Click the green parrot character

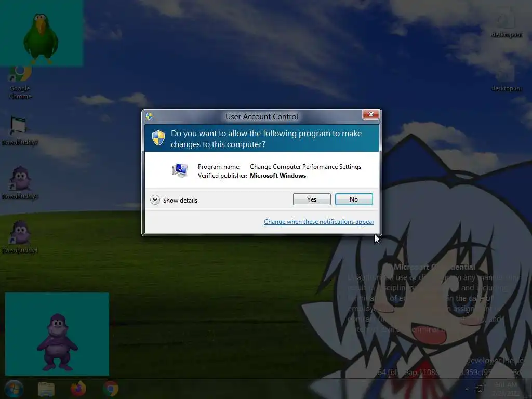tap(41, 38)
